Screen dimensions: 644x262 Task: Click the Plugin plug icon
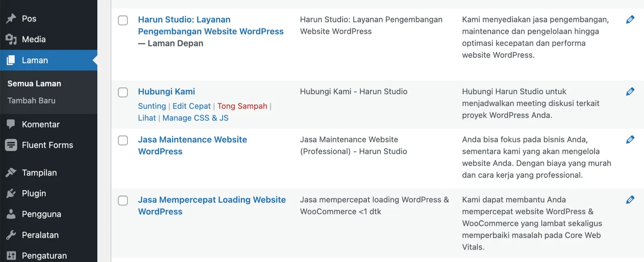[11, 193]
